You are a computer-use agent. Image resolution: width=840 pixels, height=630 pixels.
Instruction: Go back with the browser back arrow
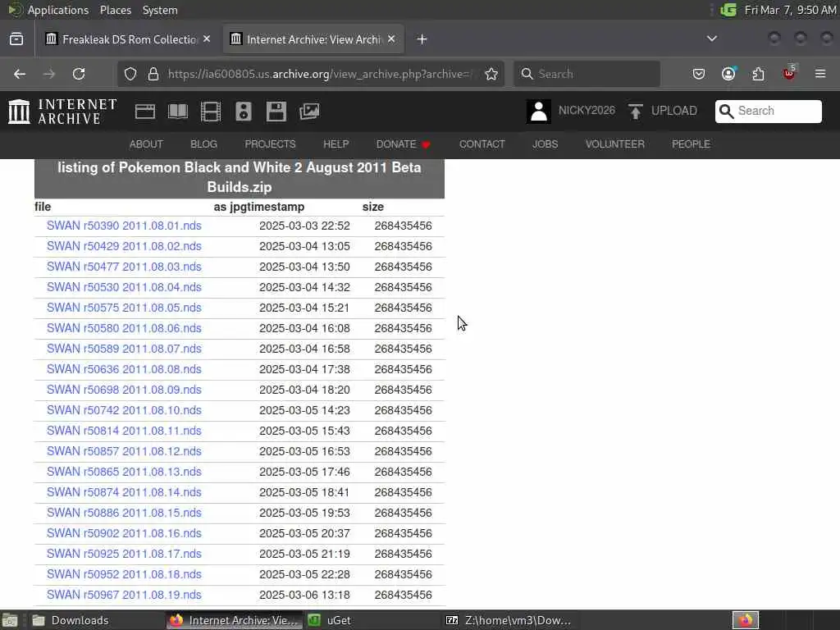(x=20, y=74)
